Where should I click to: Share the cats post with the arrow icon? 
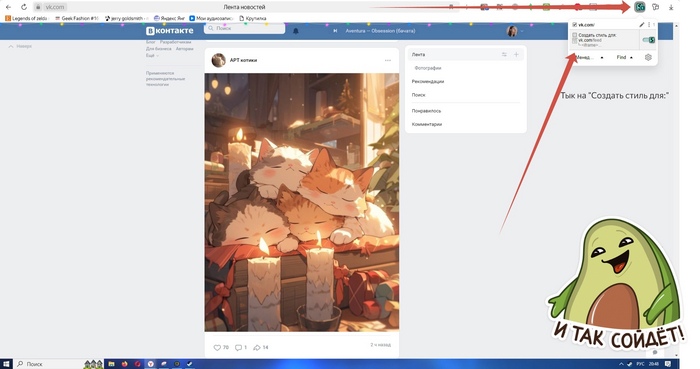tap(257, 347)
